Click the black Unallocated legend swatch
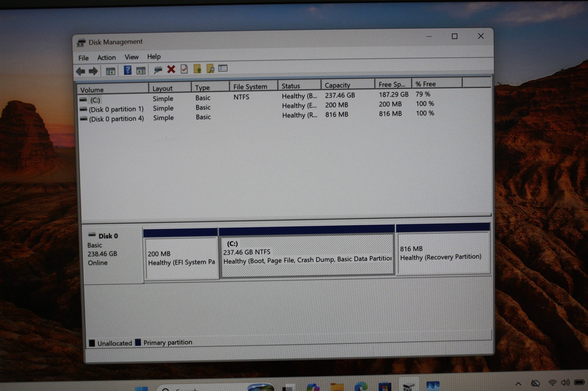The height and width of the screenshot is (391, 588). point(92,343)
